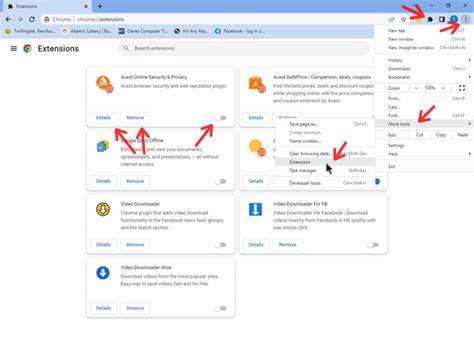474x363 pixels.
Task: Close the Extensions tab with its X
Action: pyautogui.click(x=86, y=6)
